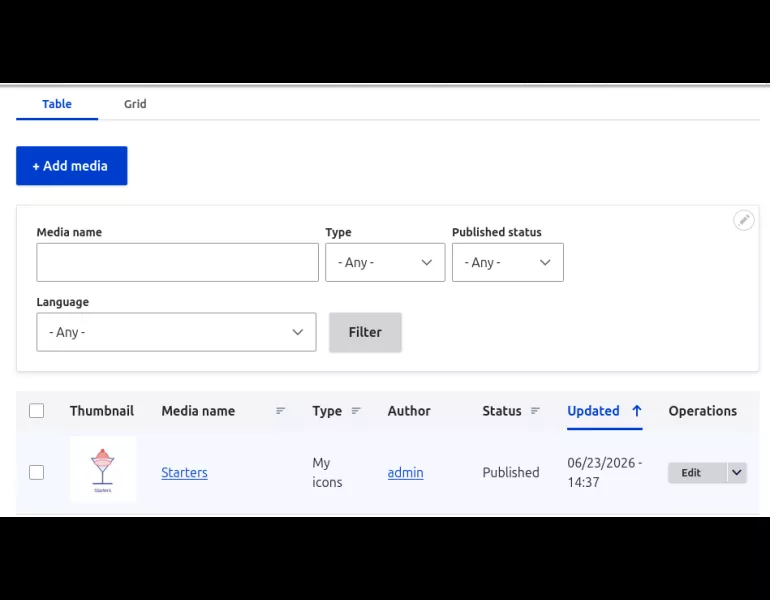
Task: Click the Published status cell text
Action: pyautogui.click(x=511, y=472)
